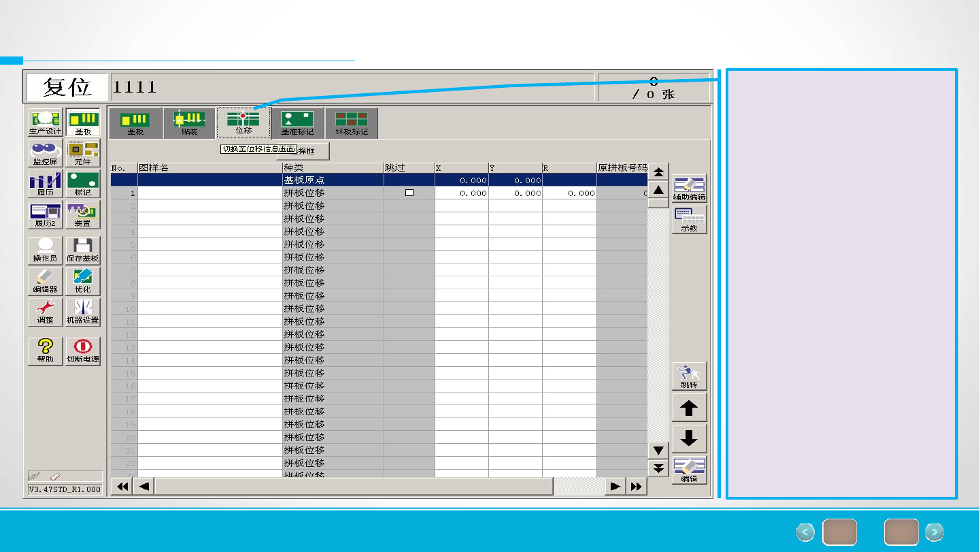Click the horizontal scrollbar single right arrow

(615, 486)
